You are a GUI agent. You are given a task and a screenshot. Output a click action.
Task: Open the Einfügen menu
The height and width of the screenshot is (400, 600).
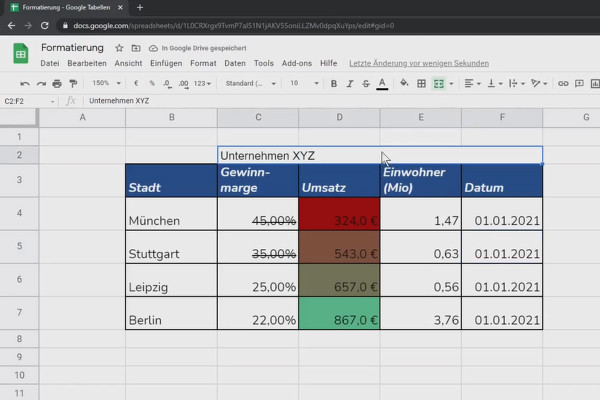pos(166,63)
